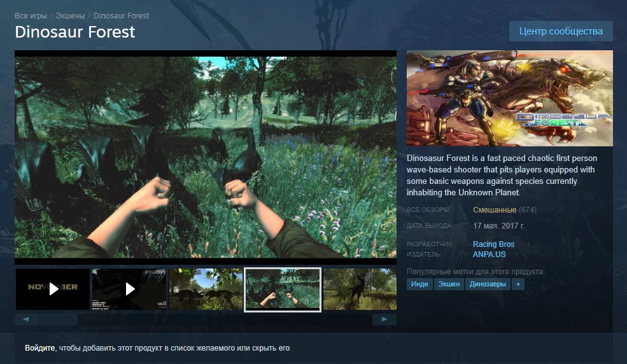Click the right arrow of thumbnail strip
The image size is (627, 364).
pyautogui.click(x=384, y=319)
